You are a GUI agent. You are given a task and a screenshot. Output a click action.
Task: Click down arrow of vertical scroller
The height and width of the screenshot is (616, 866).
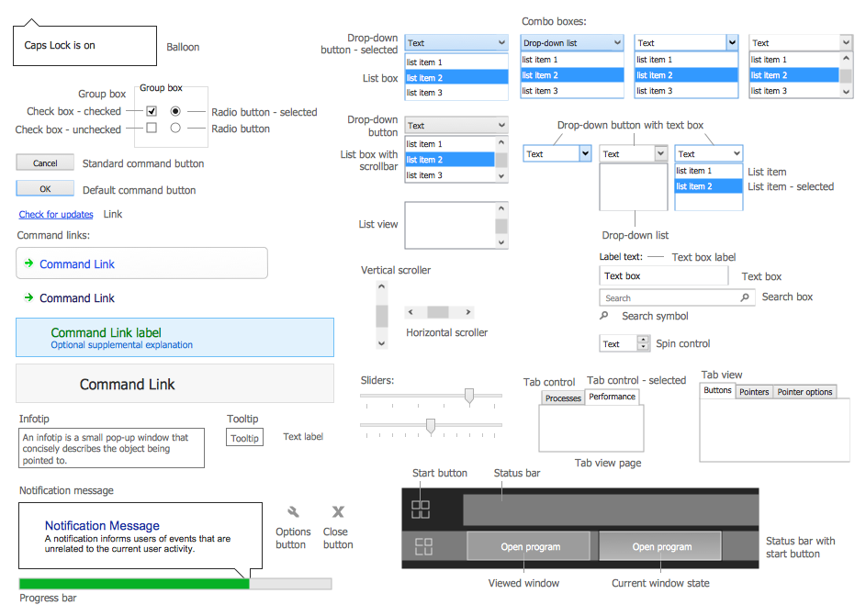coord(381,343)
